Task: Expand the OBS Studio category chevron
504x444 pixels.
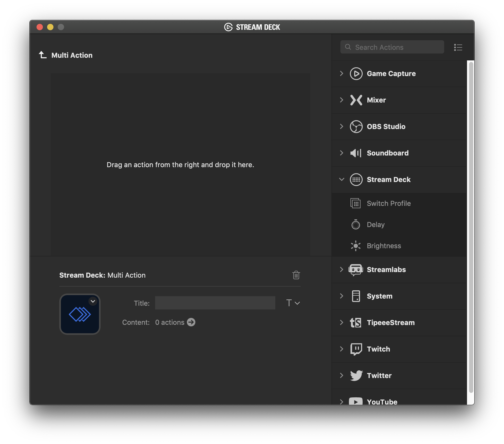Action: (x=341, y=127)
